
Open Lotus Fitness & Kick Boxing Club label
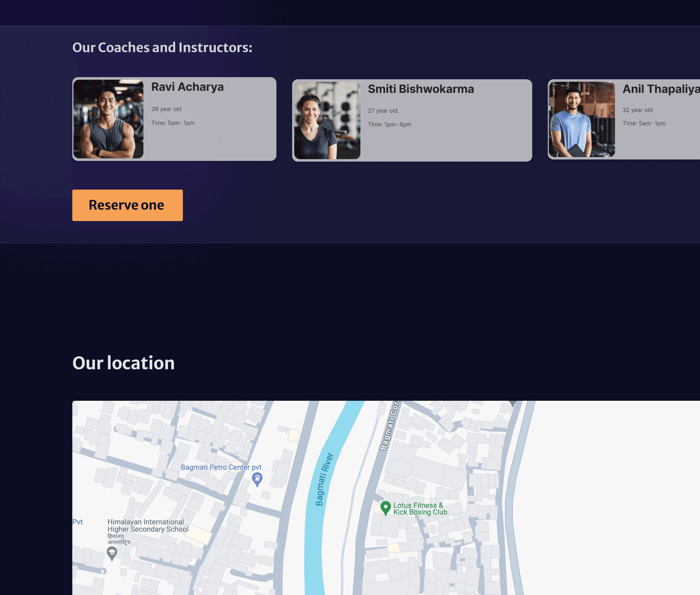[x=420, y=509]
